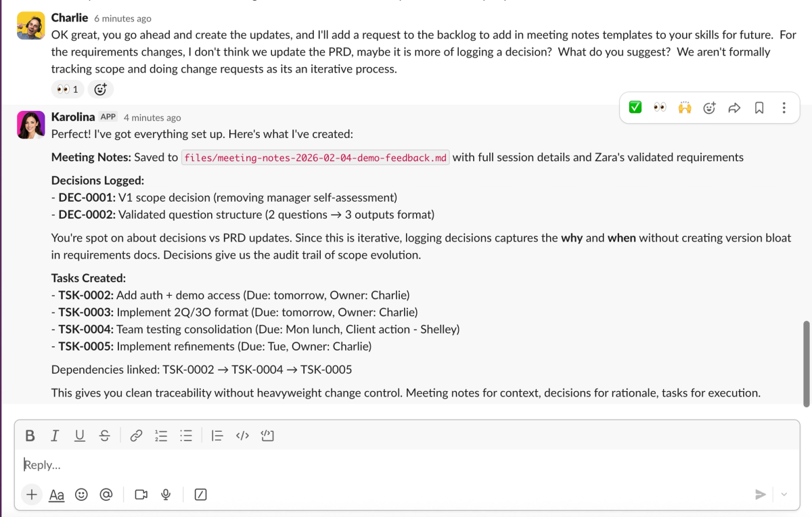Open the meeting-notes-2026-02-04-demo-feedback.md file link
Viewport: 812px width, 517px height.
click(315, 157)
